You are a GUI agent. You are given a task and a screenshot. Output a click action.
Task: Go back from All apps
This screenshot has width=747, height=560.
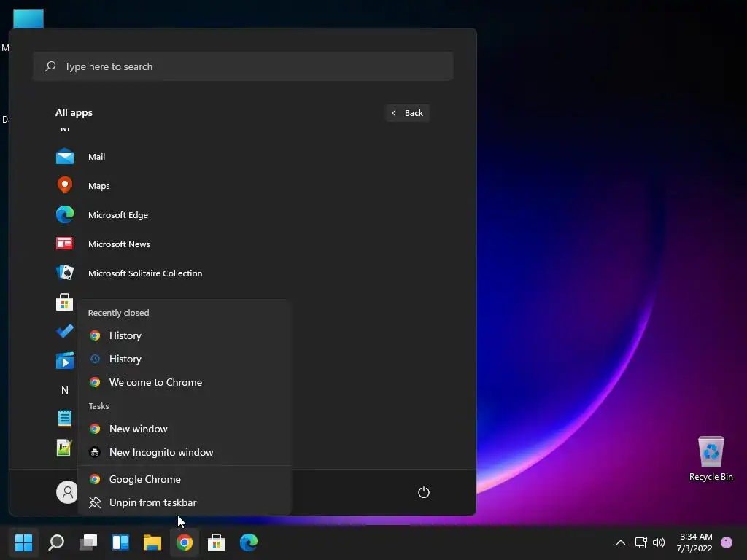coord(407,113)
